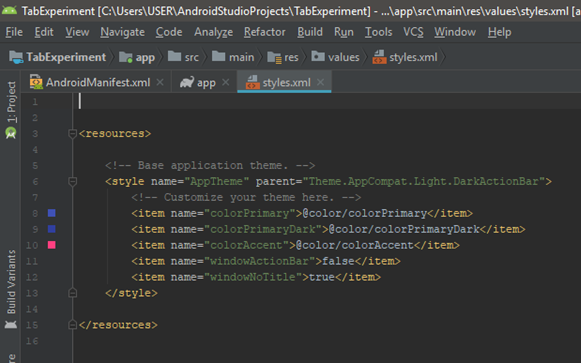The width and height of the screenshot is (581, 363).
Task: Close the styles.xml tab
Action: pyautogui.click(x=321, y=82)
